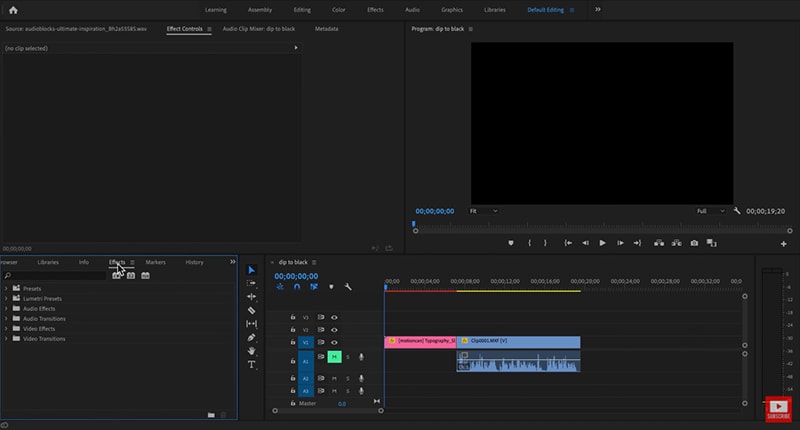Click the Export Frame camera icon
The image size is (800, 430).
(694, 242)
